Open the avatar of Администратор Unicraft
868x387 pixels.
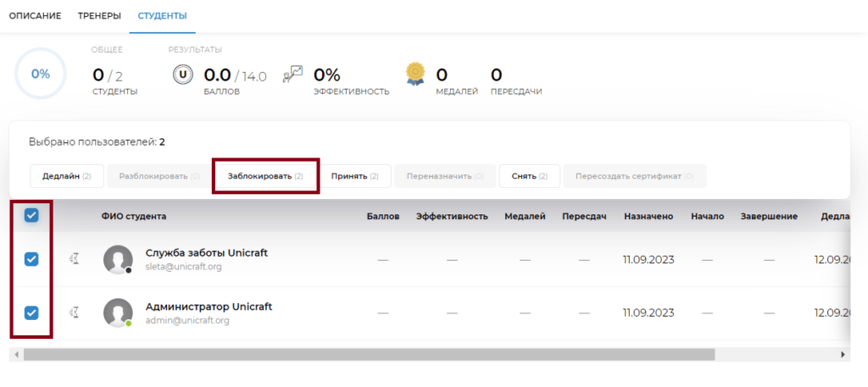[x=118, y=313]
